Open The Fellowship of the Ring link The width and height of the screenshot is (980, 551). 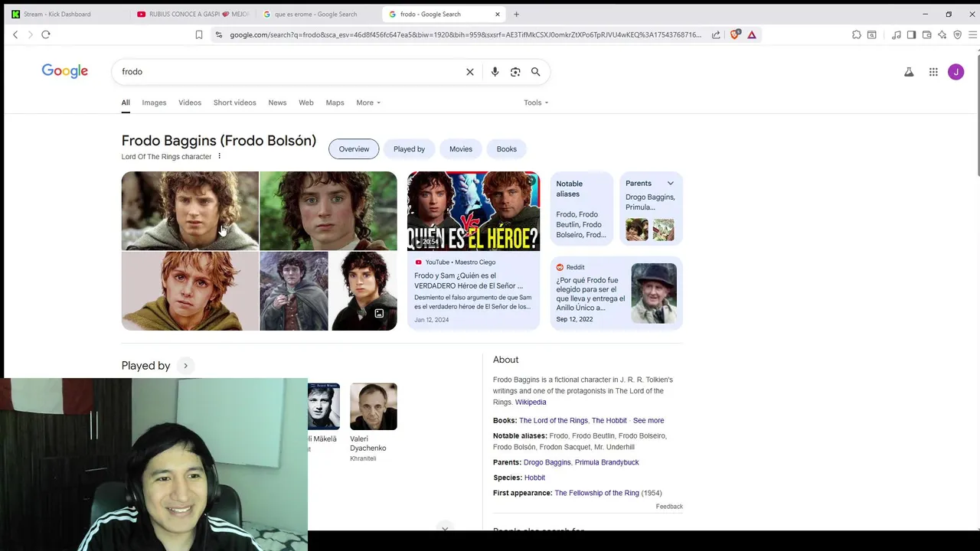pos(596,493)
